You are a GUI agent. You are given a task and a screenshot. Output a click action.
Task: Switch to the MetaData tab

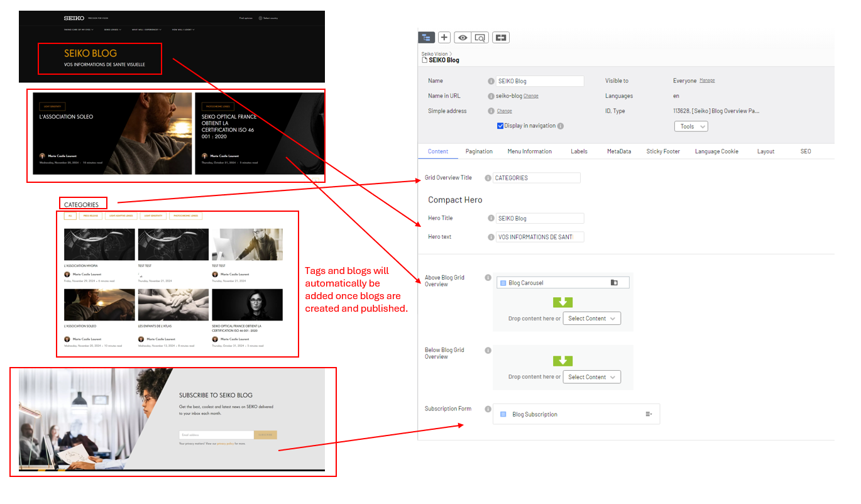click(618, 151)
